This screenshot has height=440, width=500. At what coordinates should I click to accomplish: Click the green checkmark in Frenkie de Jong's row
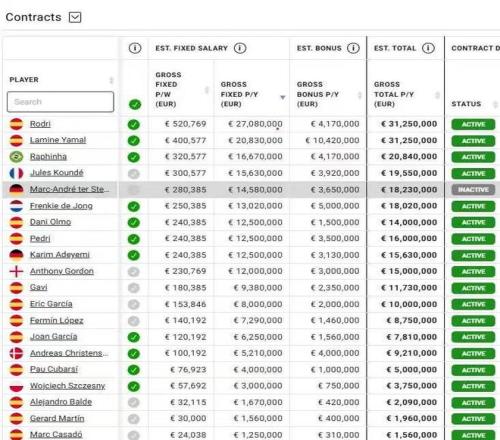[x=134, y=206]
